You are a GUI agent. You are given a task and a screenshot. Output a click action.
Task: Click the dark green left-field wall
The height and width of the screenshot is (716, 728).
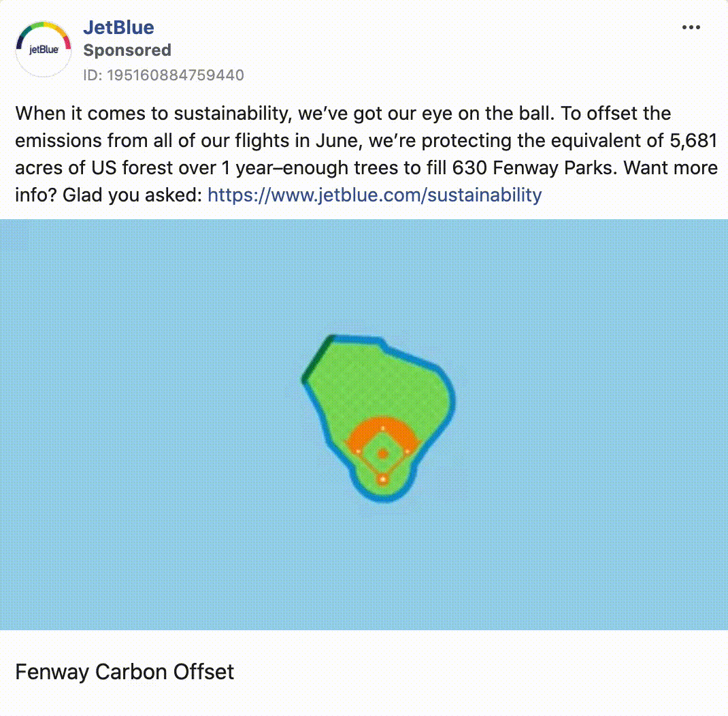(x=318, y=358)
